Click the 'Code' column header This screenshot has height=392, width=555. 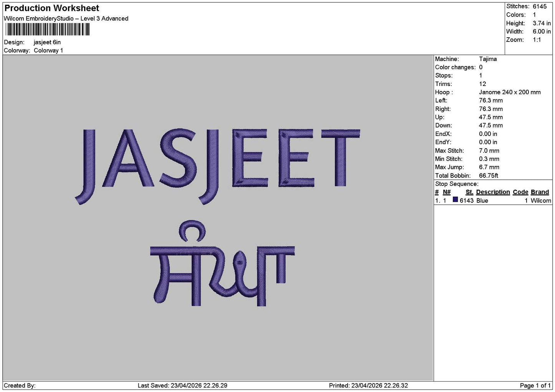520,192
